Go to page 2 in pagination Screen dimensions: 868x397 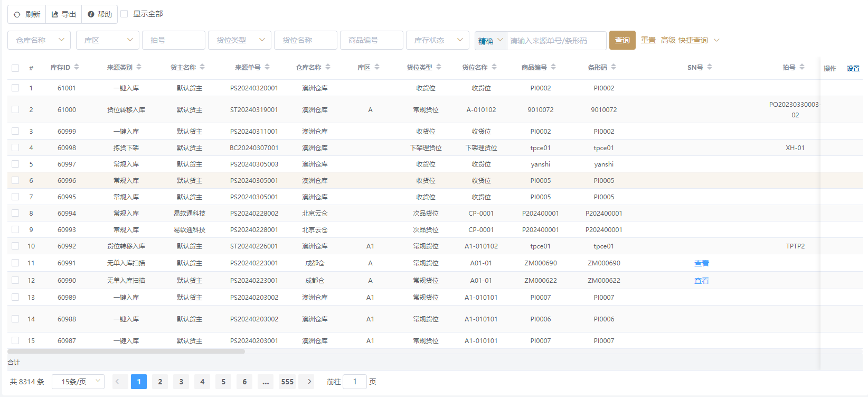(x=160, y=382)
